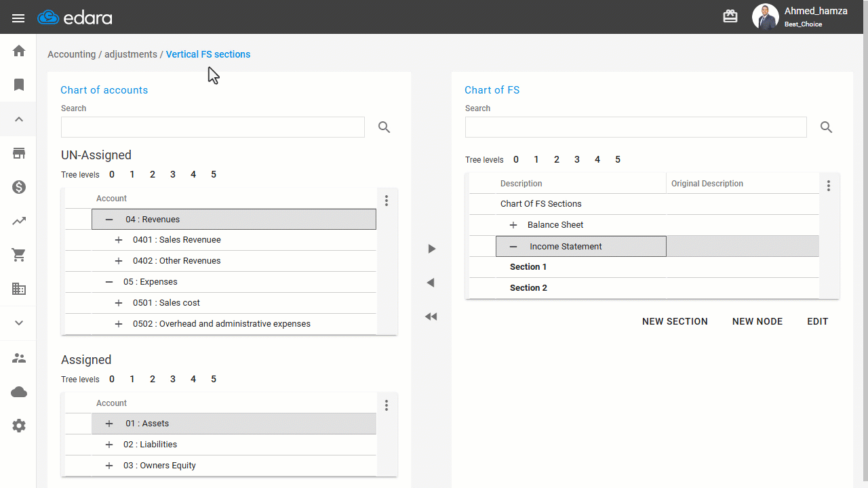
Task: Open the dollar accounting icon in sidebar
Action: (x=19, y=187)
